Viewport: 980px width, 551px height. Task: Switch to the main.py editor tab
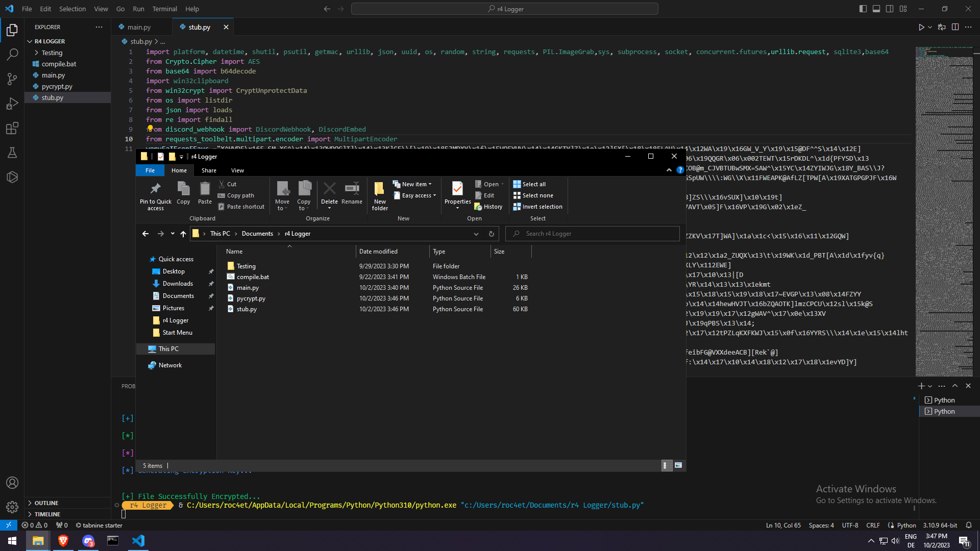point(139,27)
